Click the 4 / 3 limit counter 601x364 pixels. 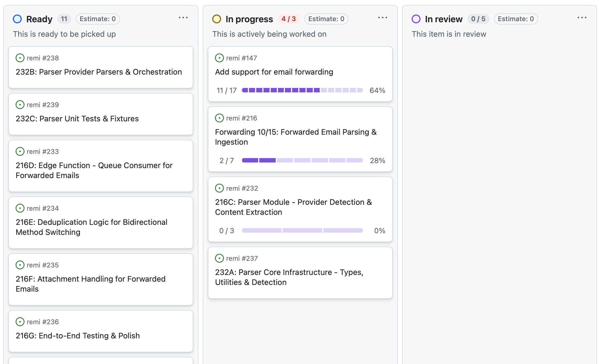(x=289, y=19)
